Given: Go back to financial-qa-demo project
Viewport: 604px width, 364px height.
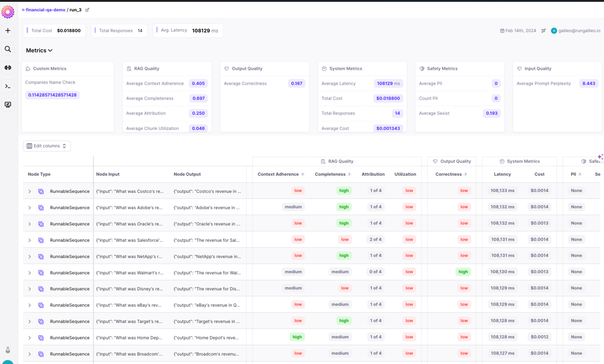Looking at the screenshot, I should coord(43,10).
